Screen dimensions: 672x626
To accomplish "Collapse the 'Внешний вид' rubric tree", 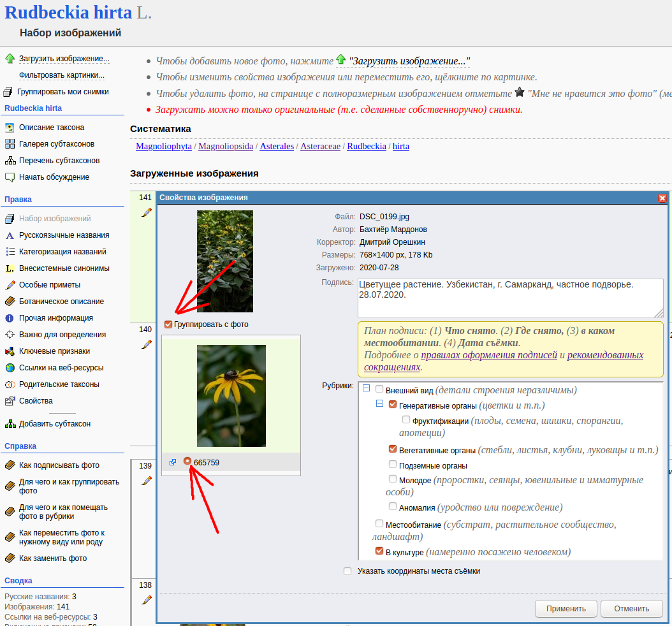I will tap(366, 389).
